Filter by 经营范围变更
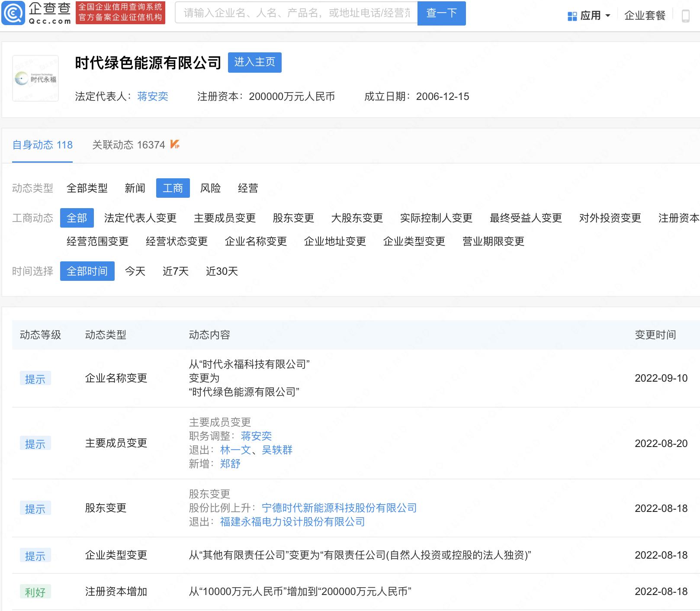The height and width of the screenshot is (611, 700). point(97,241)
